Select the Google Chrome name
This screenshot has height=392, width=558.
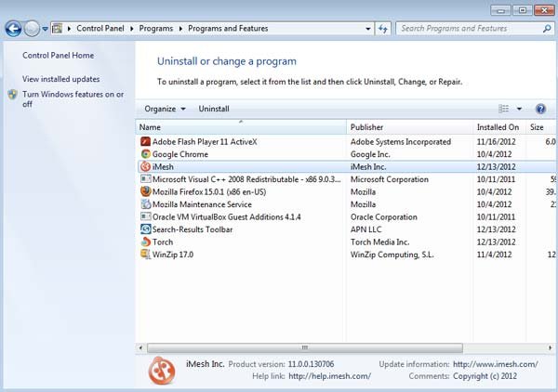point(180,154)
